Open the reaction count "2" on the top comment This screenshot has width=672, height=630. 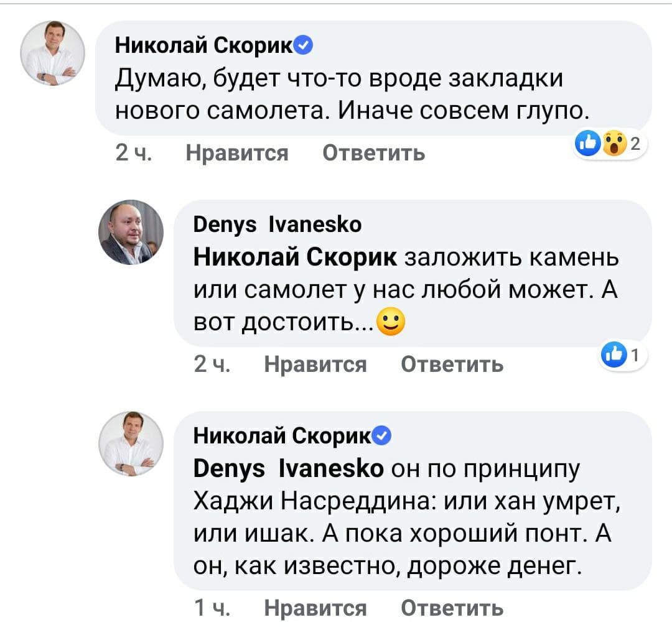pos(635,144)
